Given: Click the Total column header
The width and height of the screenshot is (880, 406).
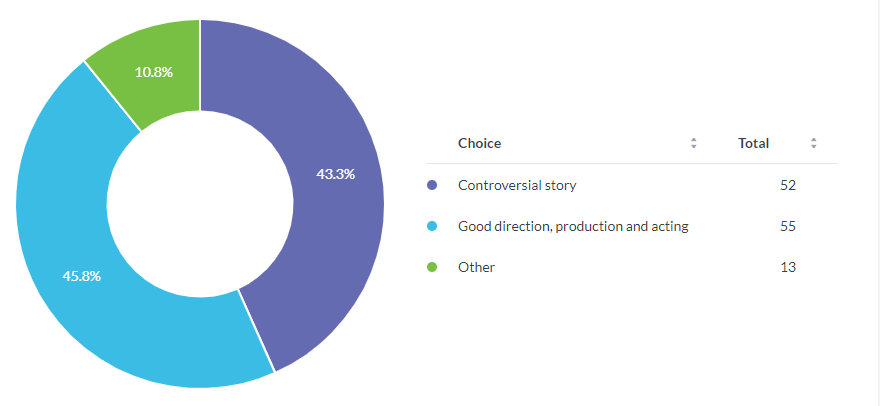Looking at the screenshot, I should [753, 143].
